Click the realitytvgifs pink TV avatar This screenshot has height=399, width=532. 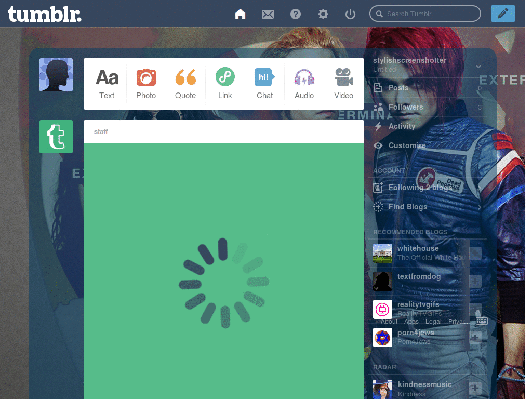[x=382, y=310]
